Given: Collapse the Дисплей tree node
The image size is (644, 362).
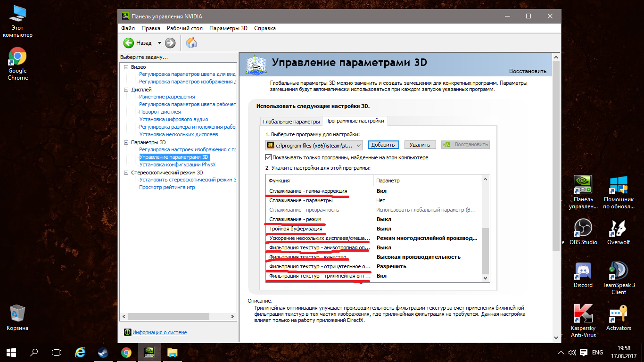Looking at the screenshot, I should coord(126,90).
